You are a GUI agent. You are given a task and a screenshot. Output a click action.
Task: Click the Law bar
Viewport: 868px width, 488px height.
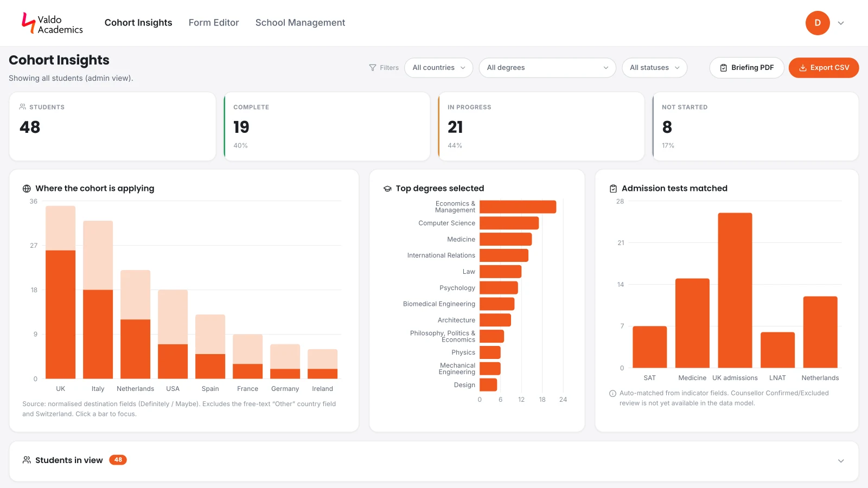coord(500,272)
